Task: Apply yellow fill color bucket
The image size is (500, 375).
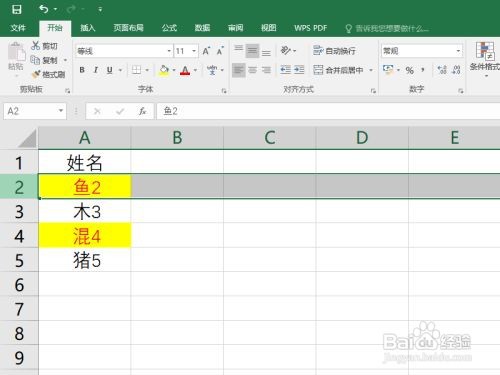Action: (x=164, y=70)
